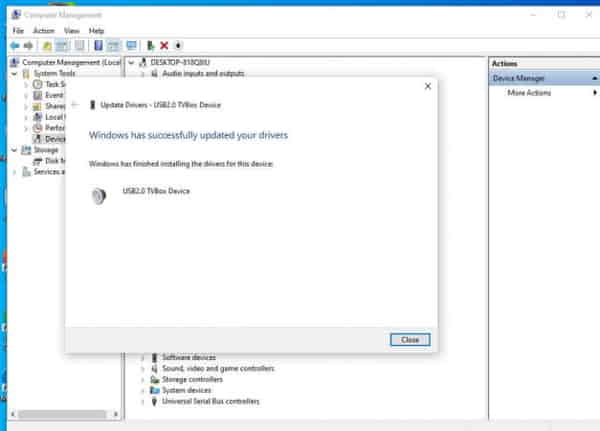Click the Back arrow in the toolbar

15,46
